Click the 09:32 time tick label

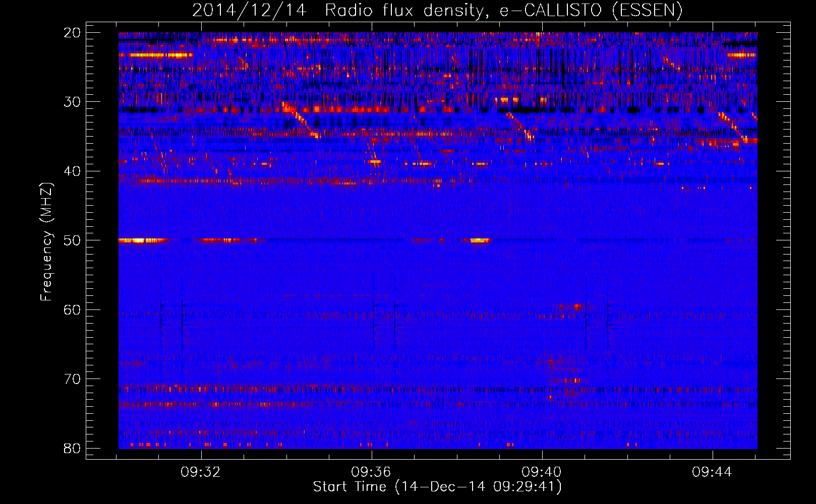coord(201,472)
